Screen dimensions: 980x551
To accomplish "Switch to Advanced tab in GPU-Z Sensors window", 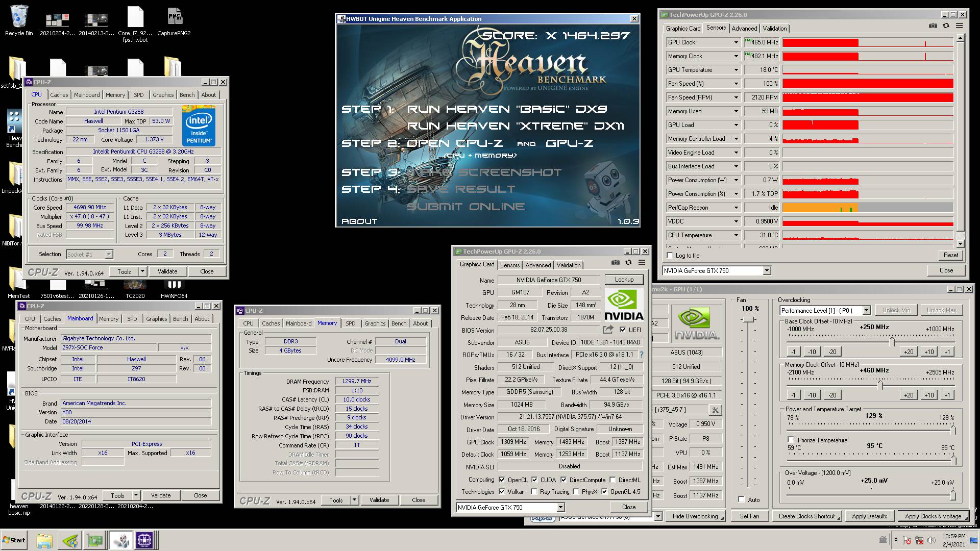I will coord(744,29).
